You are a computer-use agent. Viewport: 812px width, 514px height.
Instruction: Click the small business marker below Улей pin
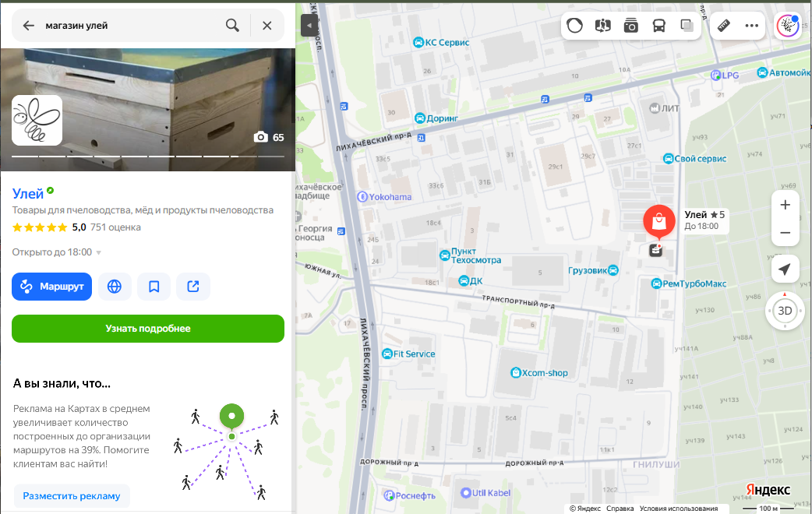pyautogui.click(x=655, y=250)
